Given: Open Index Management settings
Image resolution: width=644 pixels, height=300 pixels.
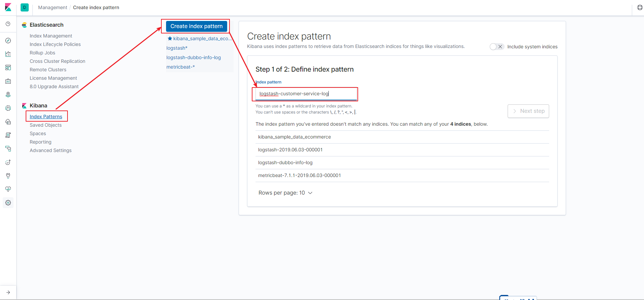Looking at the screenshot, I should coord(51,36).
